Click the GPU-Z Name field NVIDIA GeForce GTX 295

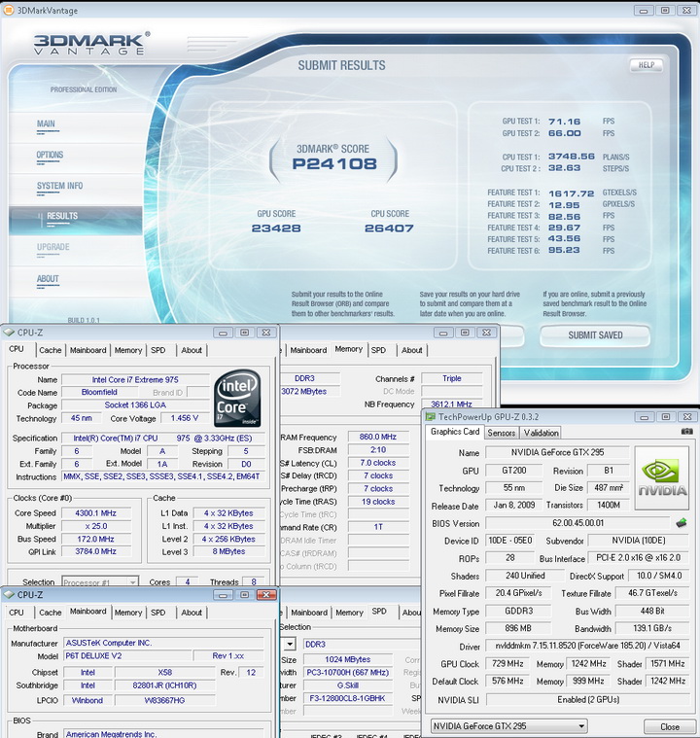[557, 452]
